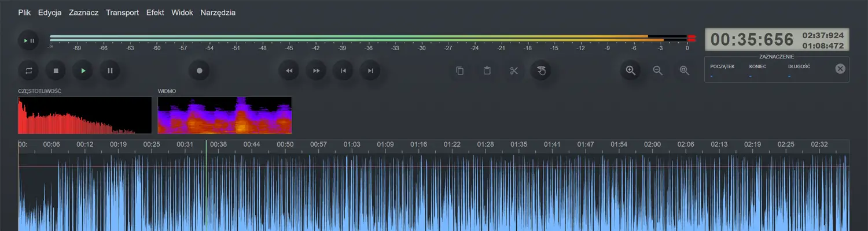The width and height of the screenshot is (868, 231).
Task: Skip to the end of track
Action: (370, 71)
